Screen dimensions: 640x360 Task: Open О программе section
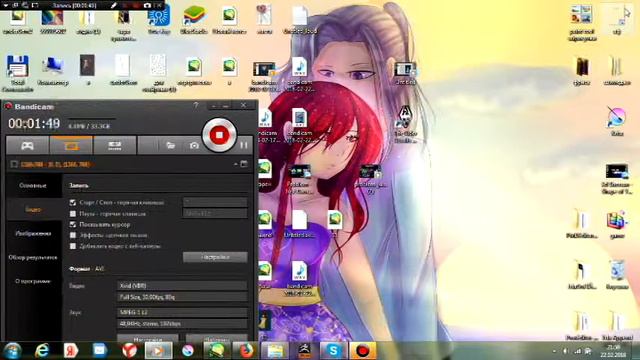point(33,281)
